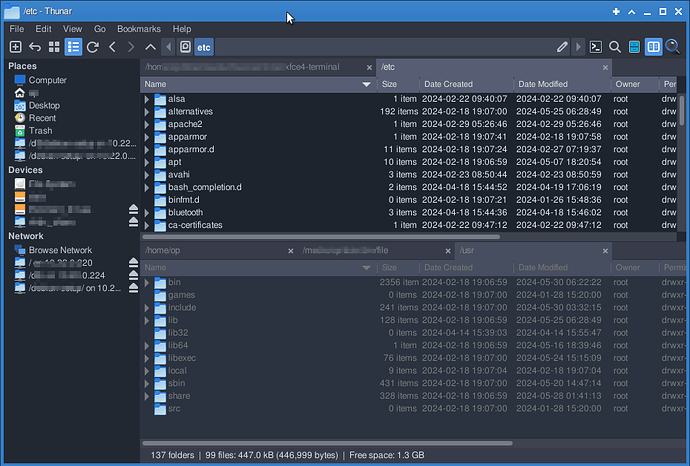690x466 pixels.
Task: Toggle the split view pane button
Action: [653, 47]
